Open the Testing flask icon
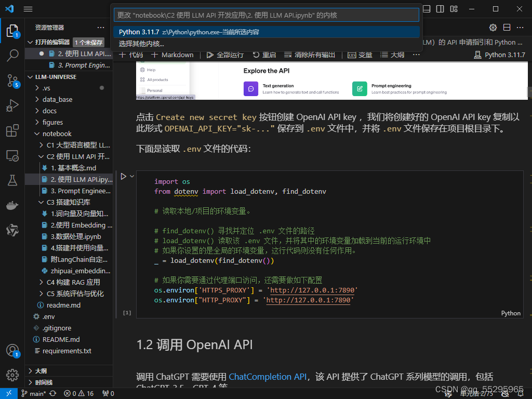This screenshot has height=399, width=532. click(x=12, y=180)
